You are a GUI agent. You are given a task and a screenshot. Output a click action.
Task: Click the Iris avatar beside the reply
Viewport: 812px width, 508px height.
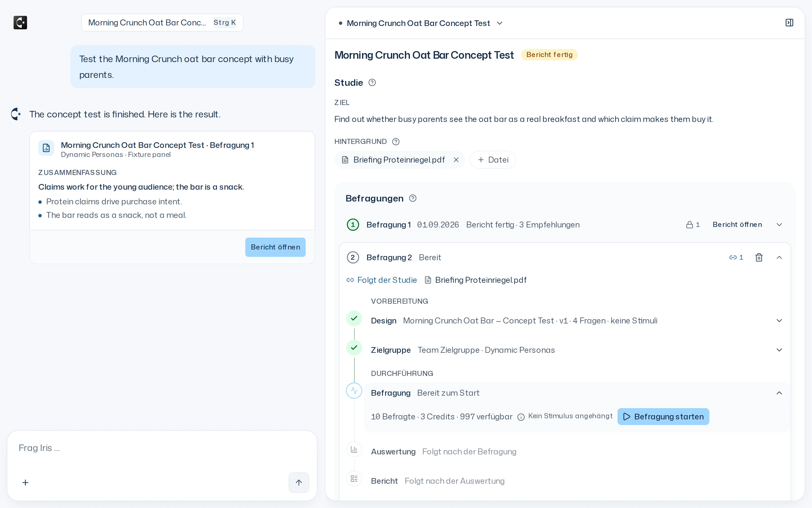click(x=16, y=114)
